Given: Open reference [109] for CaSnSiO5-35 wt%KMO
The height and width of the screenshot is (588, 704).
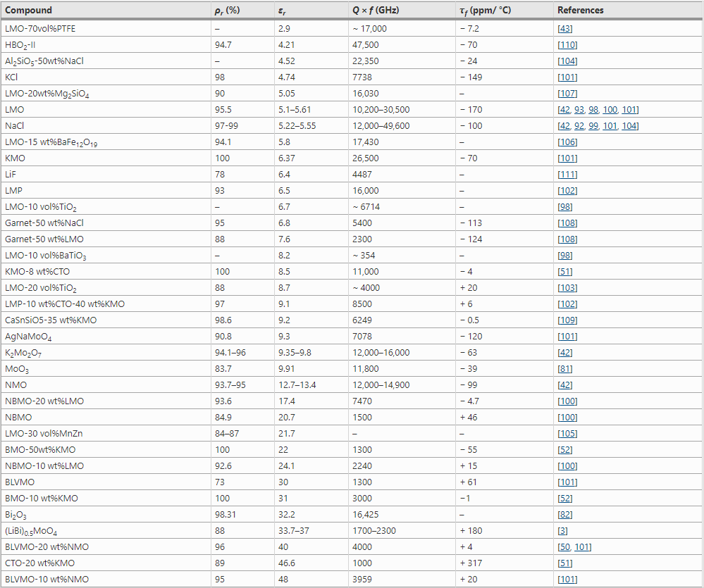Looking at the screenshot, I should pyautogui.click(x=567, y=320).
